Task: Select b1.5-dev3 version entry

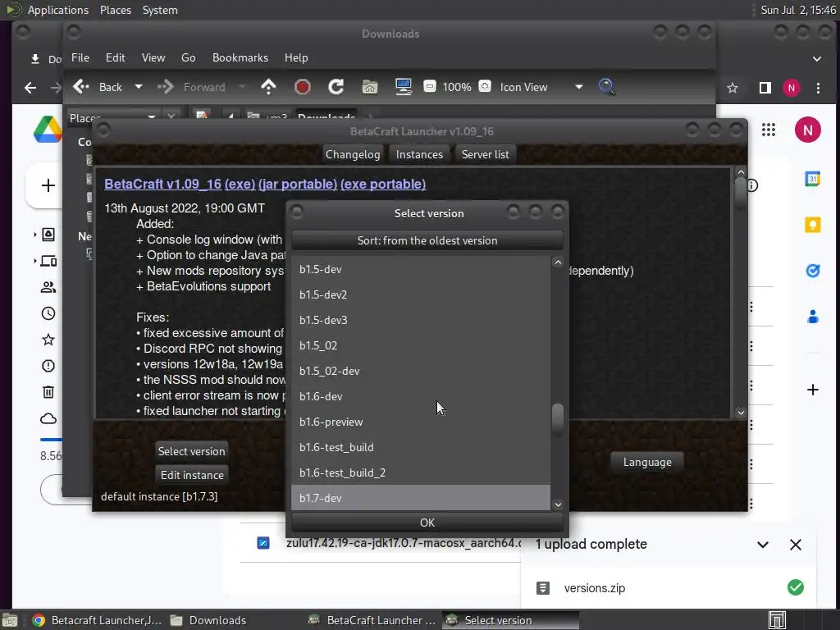Action: [421, 321]
